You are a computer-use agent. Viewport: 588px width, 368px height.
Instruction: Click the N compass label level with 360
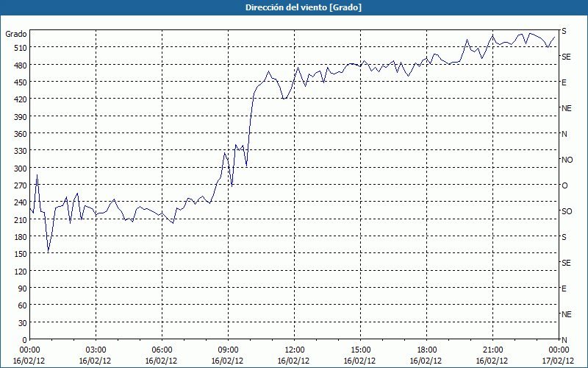(x=564, y=134)
